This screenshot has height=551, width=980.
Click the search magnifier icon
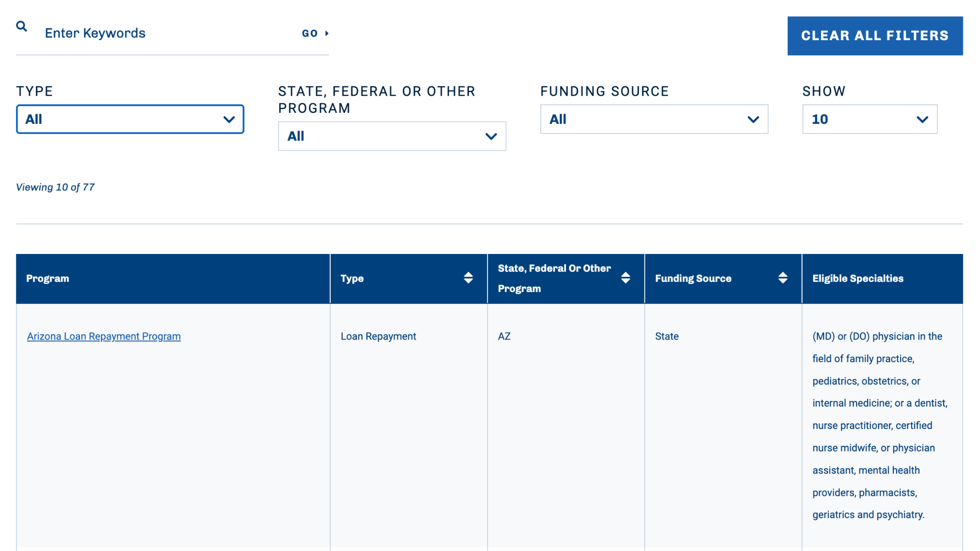[22, 26]
